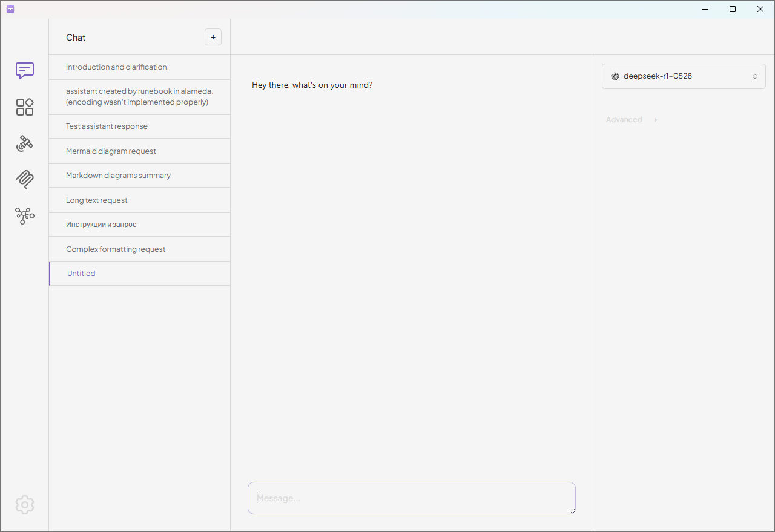Screen dimensions: 775x532
Task: Click the Message input field
Action: point(411,498)
